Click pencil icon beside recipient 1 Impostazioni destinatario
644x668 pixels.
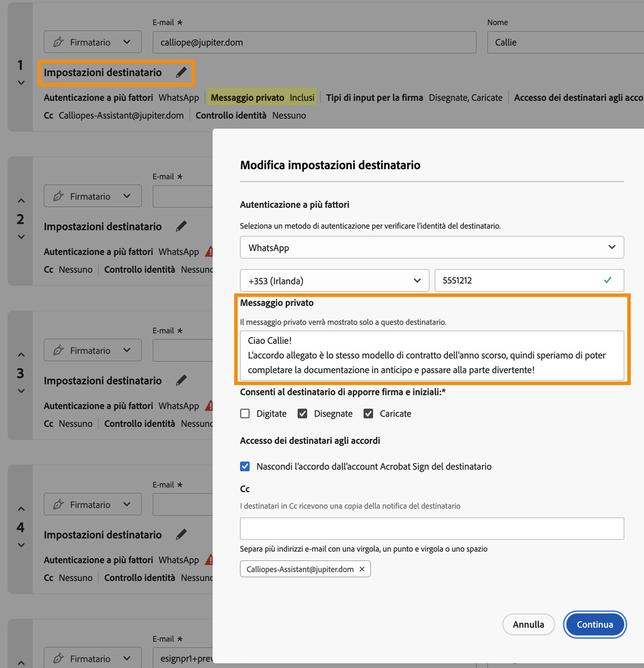(x=181, y=72)
